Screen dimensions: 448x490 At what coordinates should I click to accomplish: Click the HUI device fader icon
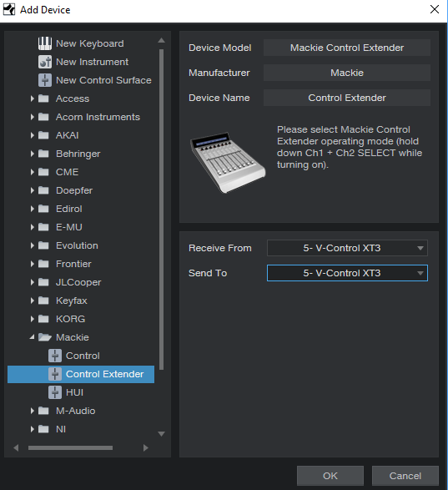click(x=55, y=392)
